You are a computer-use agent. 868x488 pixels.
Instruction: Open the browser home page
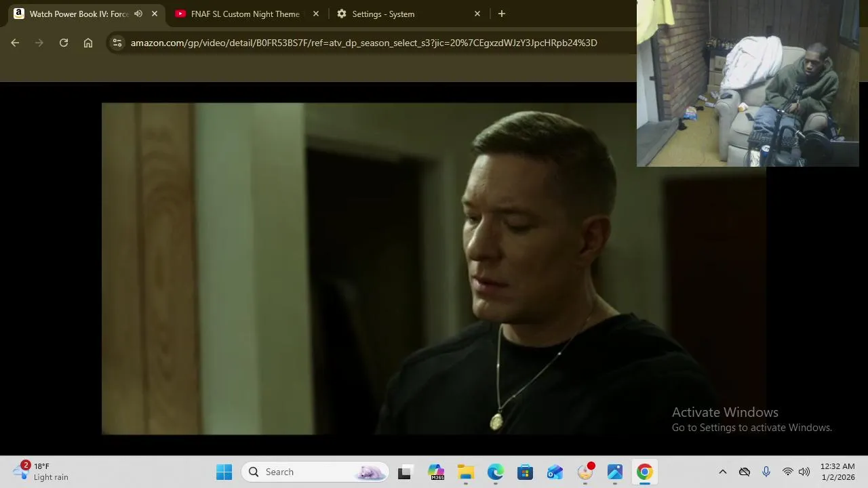tap(88, 43)
